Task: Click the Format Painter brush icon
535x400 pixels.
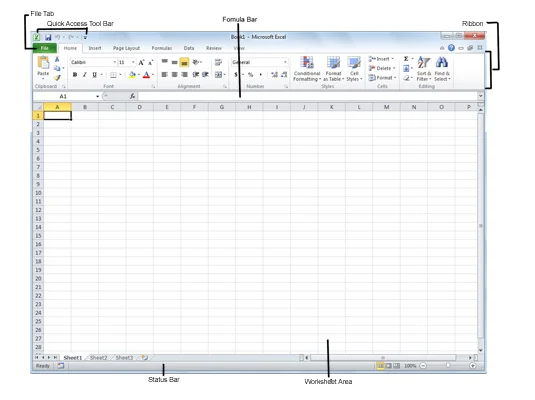Action: coord(57,78)
